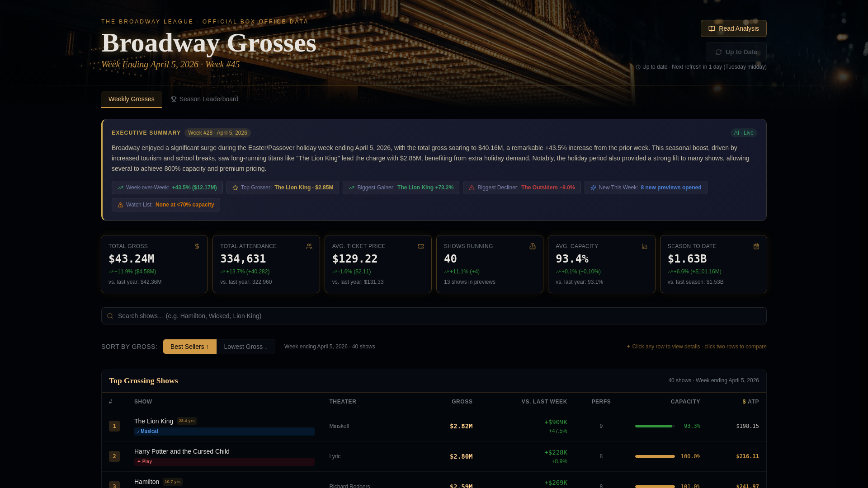868x488 pixels.
Task: Click the calendar icon on Season to Date card
Action: coord(756,246)
